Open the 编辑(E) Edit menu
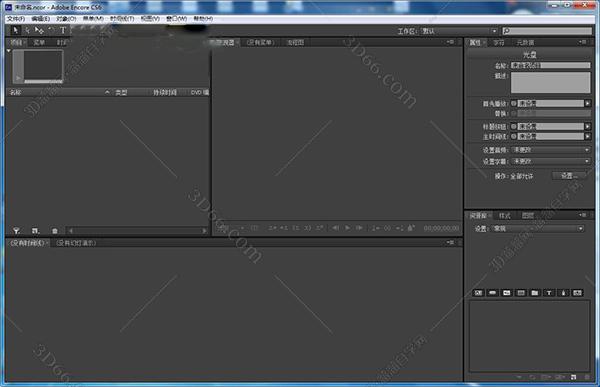Image resolution: width=600 pixels, height=387 pixels. click(41, 19)
